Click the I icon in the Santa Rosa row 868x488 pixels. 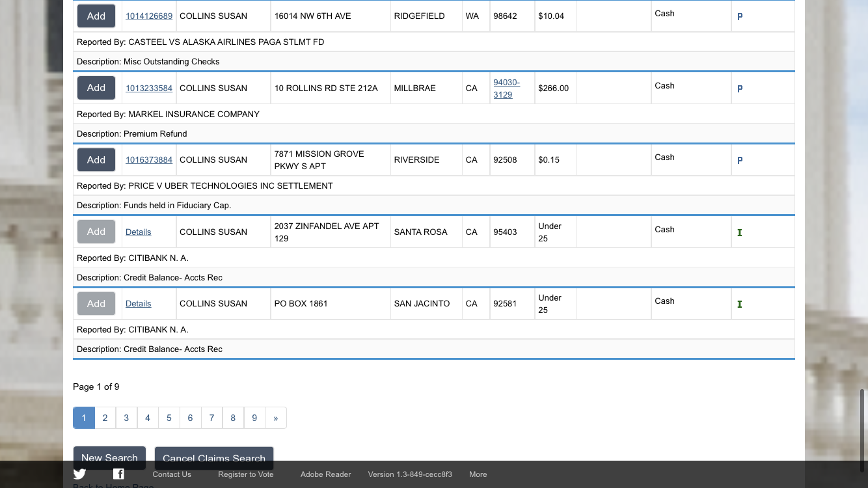[x=740, y=233]
